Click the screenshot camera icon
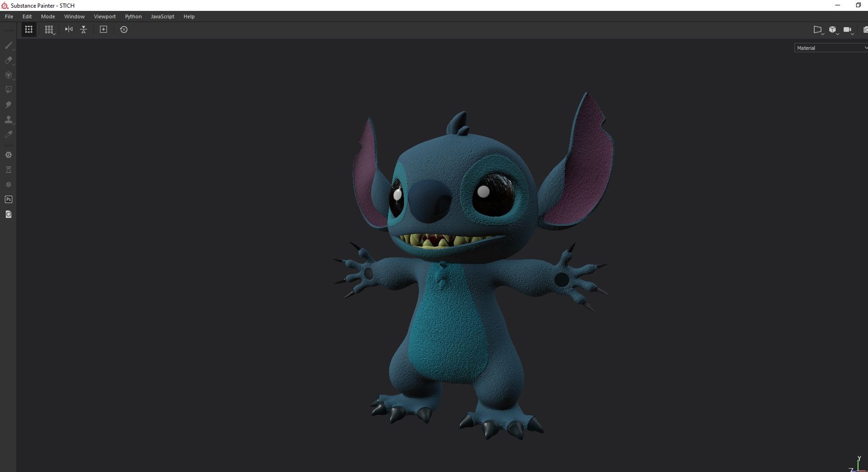Screen dimensions: 868x472 click(865, 30)
